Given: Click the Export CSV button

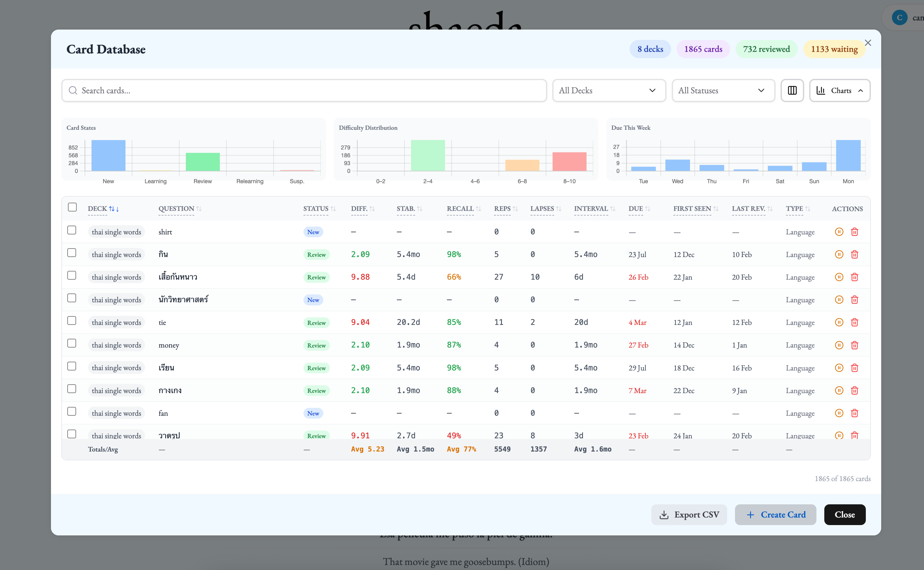Looking at the screenshot, I should point(689,515).
